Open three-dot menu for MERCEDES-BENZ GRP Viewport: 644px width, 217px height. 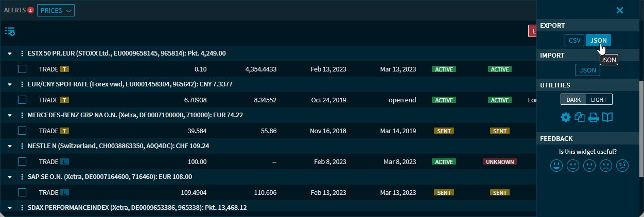point(22,115)
